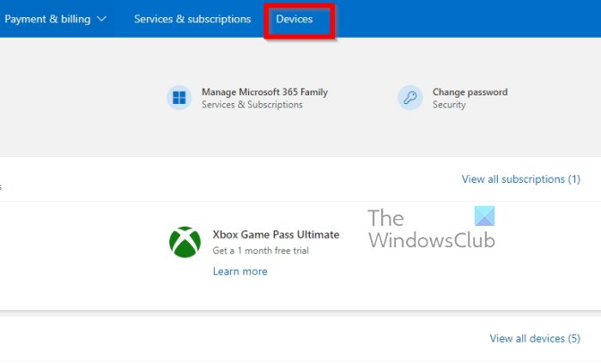This screenshot has height=364, width=601.
Task: Click Learn more under Xbox Game Pass
Action: point(240,271)
